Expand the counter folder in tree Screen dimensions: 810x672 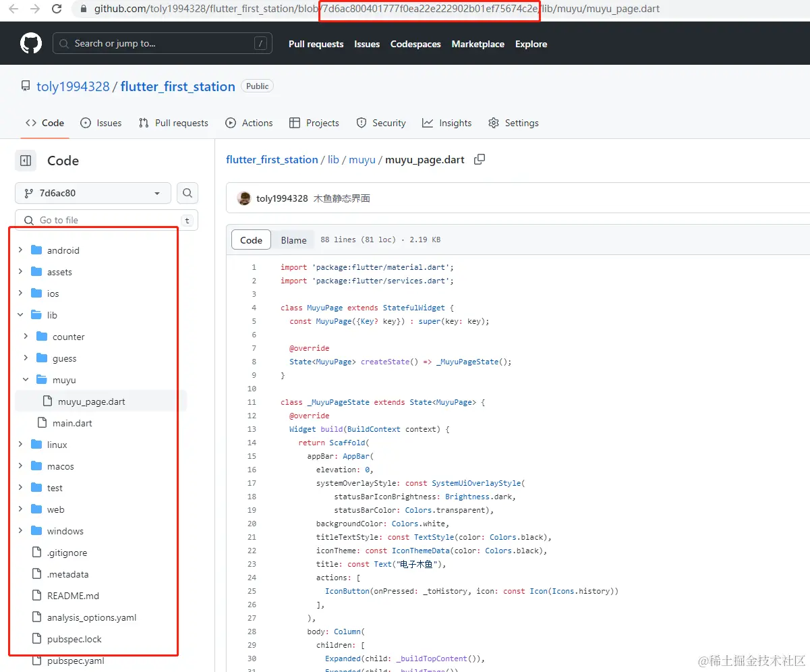point(26,337)
